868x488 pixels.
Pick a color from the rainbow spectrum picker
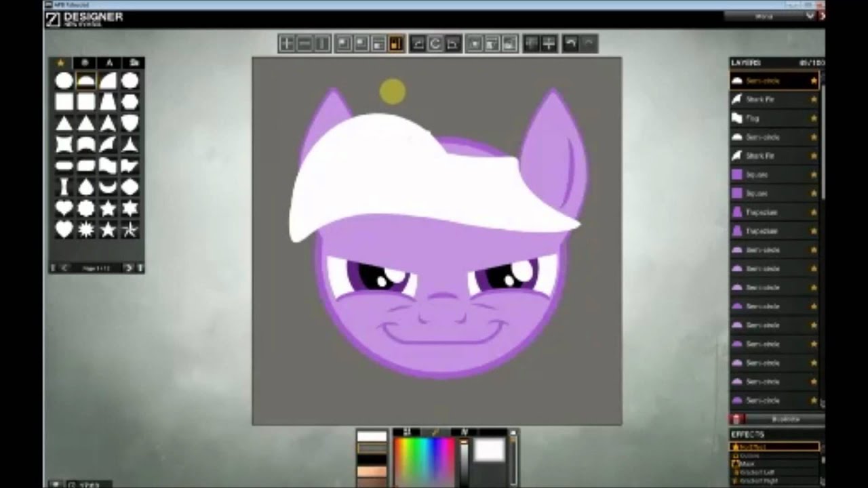425,461
